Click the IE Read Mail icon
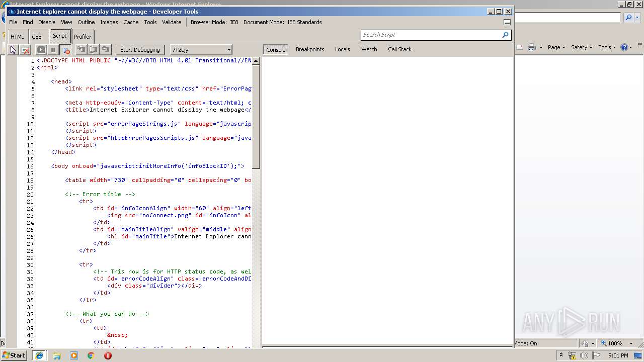The height and width of the screenshot is (362, 644). [520, 47]
